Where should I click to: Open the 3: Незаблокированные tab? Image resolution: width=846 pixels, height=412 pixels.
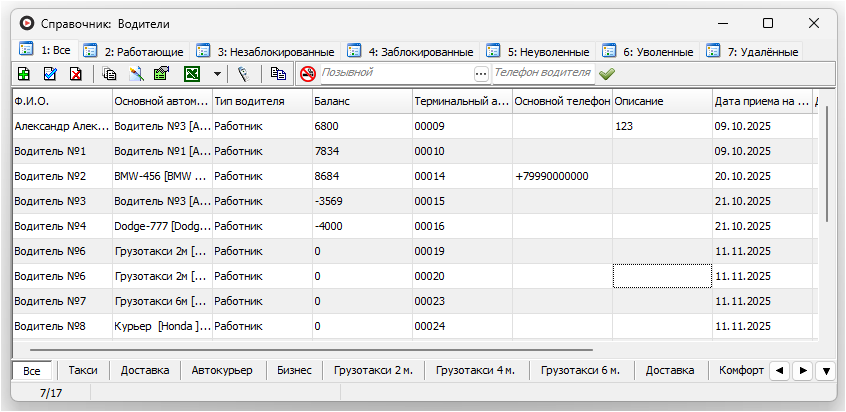pos(266,52)
